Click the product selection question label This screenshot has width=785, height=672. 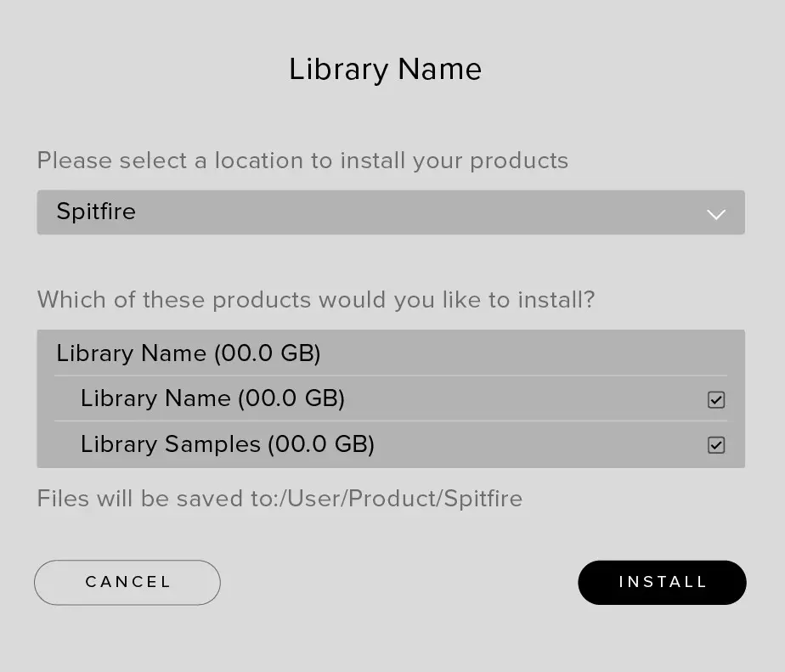[316, 299]
